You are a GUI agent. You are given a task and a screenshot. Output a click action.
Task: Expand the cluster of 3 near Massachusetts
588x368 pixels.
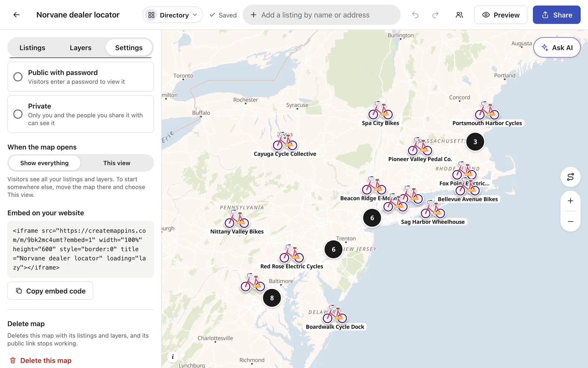click(475, 142)
